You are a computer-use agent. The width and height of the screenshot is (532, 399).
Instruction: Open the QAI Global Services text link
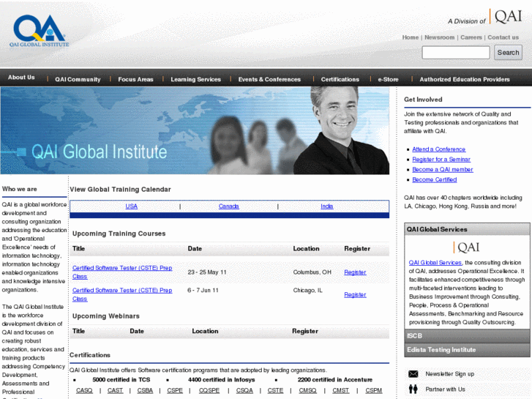click(x=435, y=263)
